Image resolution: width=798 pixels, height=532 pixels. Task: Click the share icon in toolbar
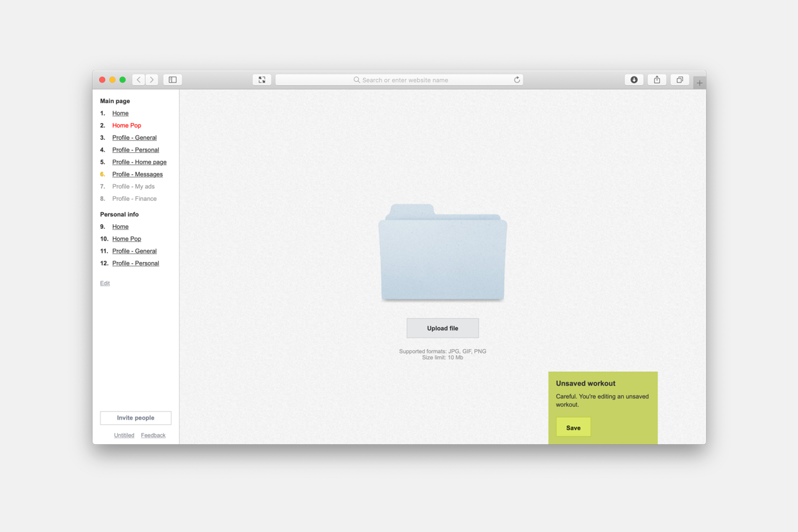[x=657, y=80]
